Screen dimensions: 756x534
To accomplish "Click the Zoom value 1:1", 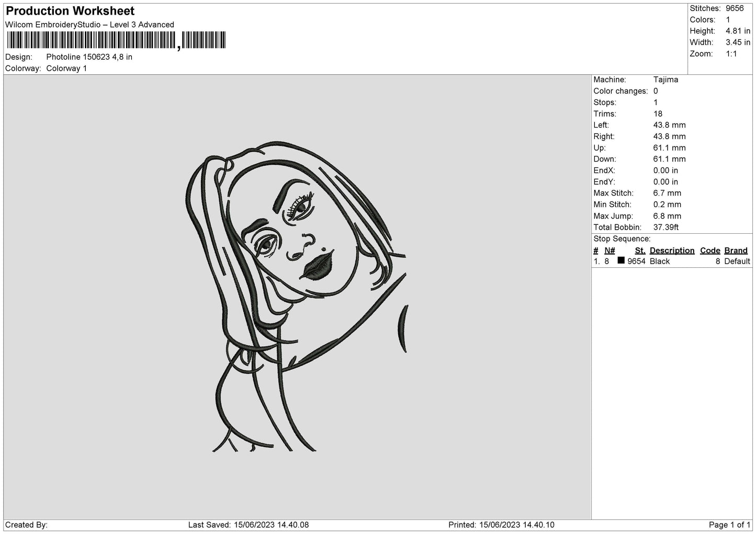I will point(731,54).
